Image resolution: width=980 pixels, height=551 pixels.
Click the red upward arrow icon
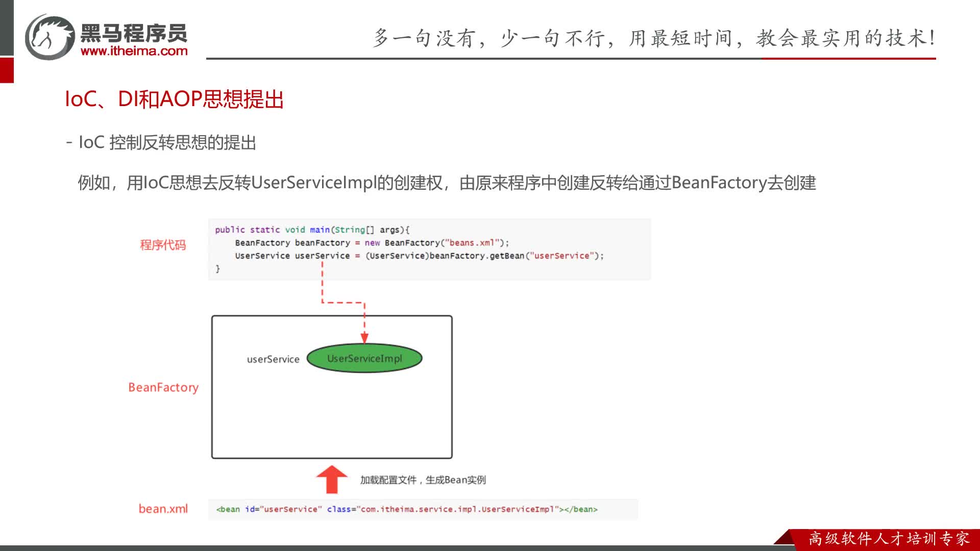332,479
